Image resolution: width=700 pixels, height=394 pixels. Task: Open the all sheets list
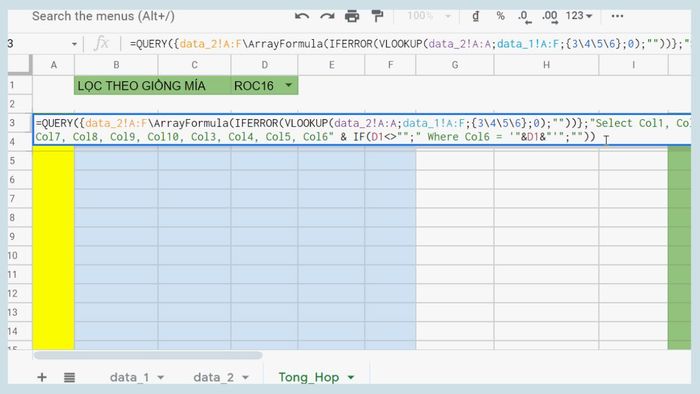(x=69, y=377)
